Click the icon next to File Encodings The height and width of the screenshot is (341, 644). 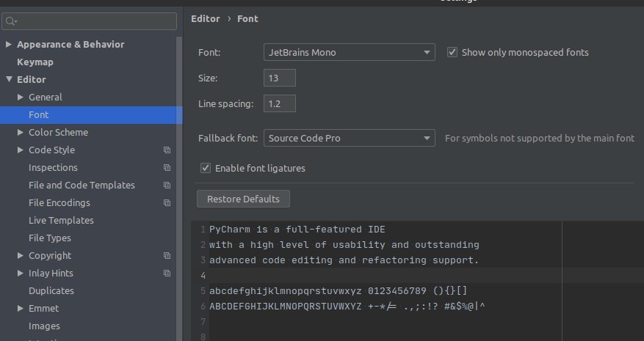(x=167, y=203)
